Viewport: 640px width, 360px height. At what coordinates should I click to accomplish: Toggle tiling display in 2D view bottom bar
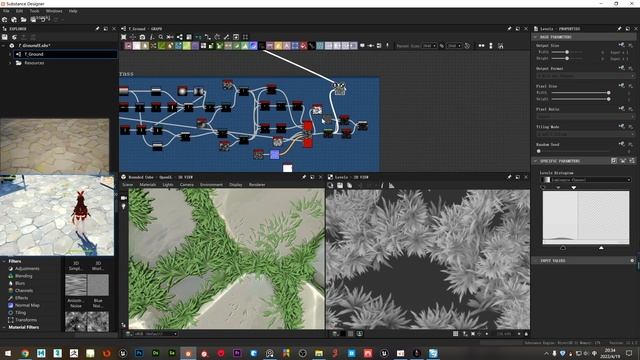pyautogui.click(x=456, y=333)
